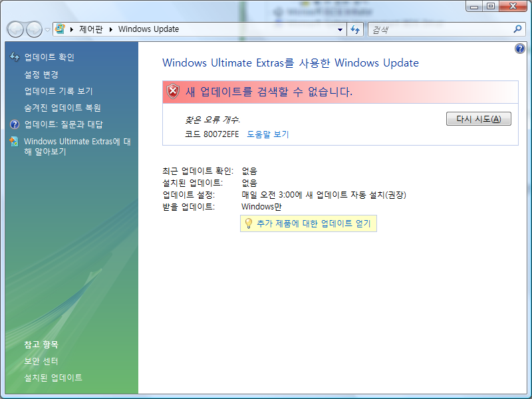Click the back navigation arrow
Screen dimensions: 532x399
15,29
